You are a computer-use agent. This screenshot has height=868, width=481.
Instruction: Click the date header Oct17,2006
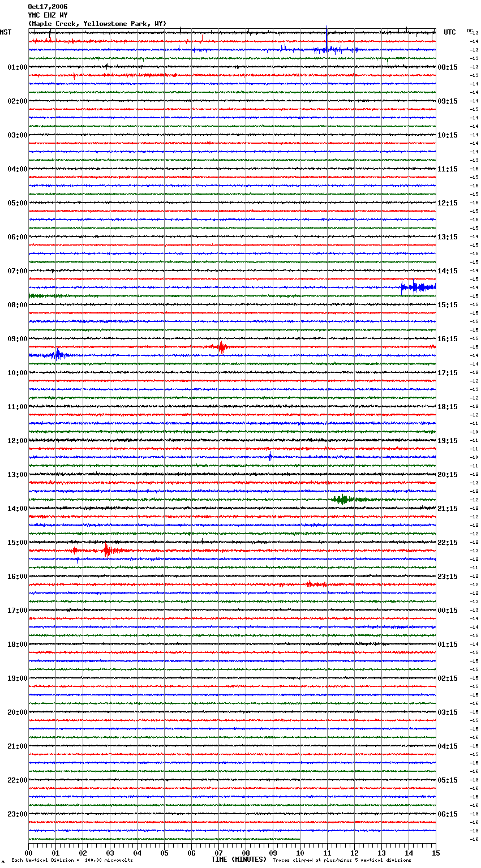(x=48, y=7)
